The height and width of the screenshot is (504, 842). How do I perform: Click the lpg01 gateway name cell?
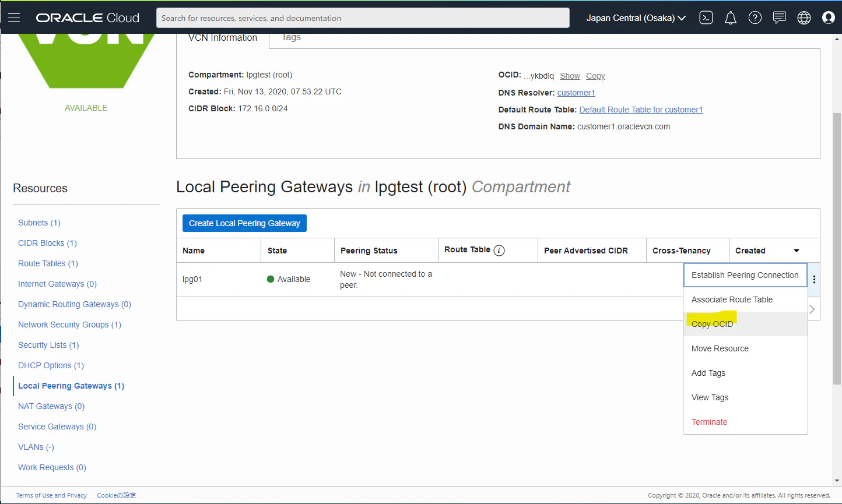click(192, 279)
